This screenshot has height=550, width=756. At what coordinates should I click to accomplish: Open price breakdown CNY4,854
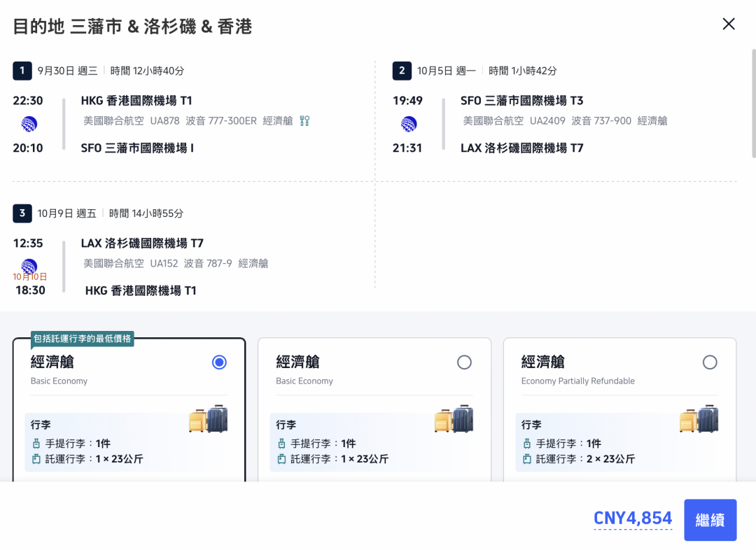click(x=633, y=519)
